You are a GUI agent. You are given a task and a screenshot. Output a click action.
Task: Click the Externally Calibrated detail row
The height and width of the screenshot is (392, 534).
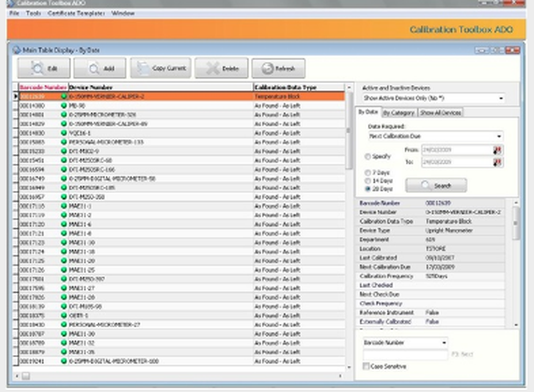431,322
